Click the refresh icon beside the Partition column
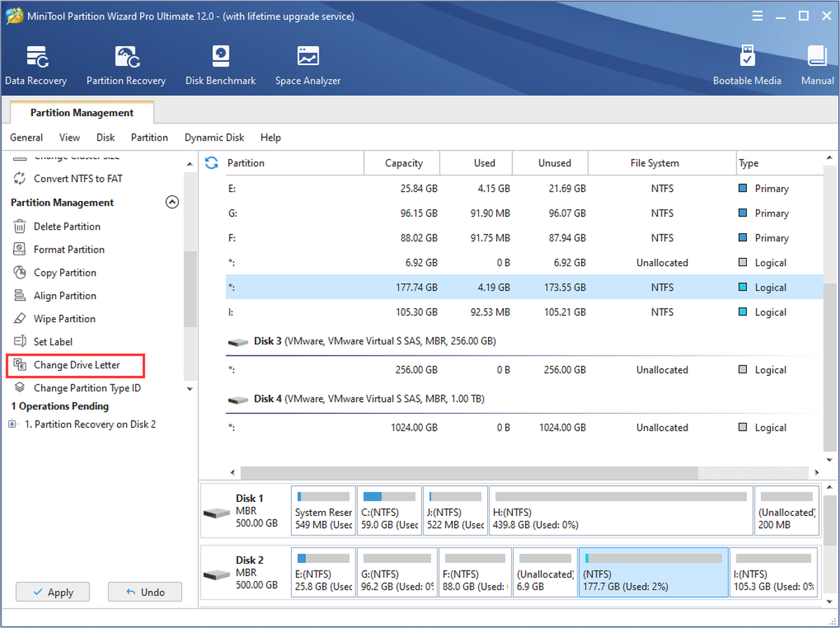 pyautogui.click(x=211, y=163)
